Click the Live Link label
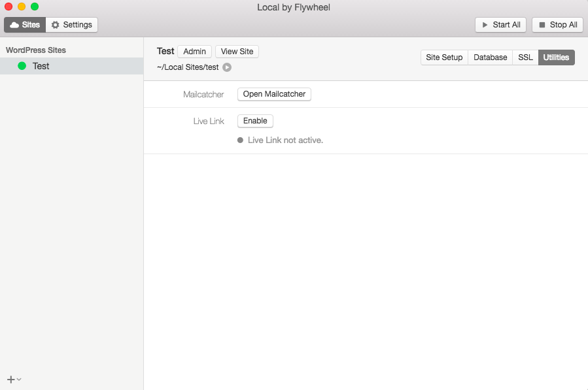588x390 pixels. coord(209,121)
